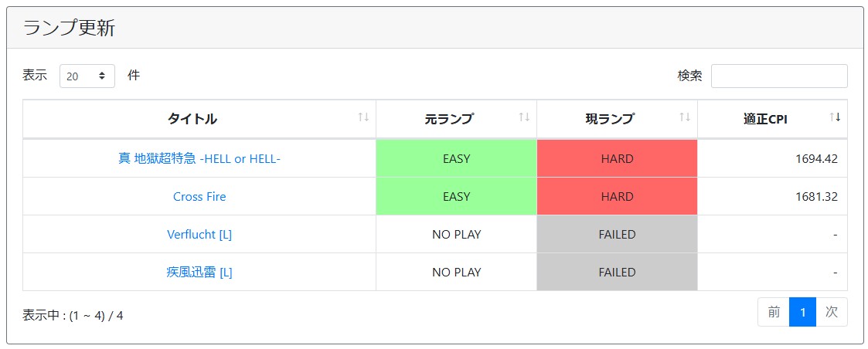868x349 pixels.
Task: Go to previous page with 前
Action: 774,312
